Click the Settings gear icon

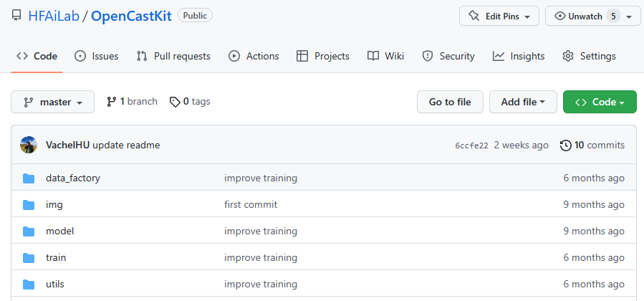point(568,56)
